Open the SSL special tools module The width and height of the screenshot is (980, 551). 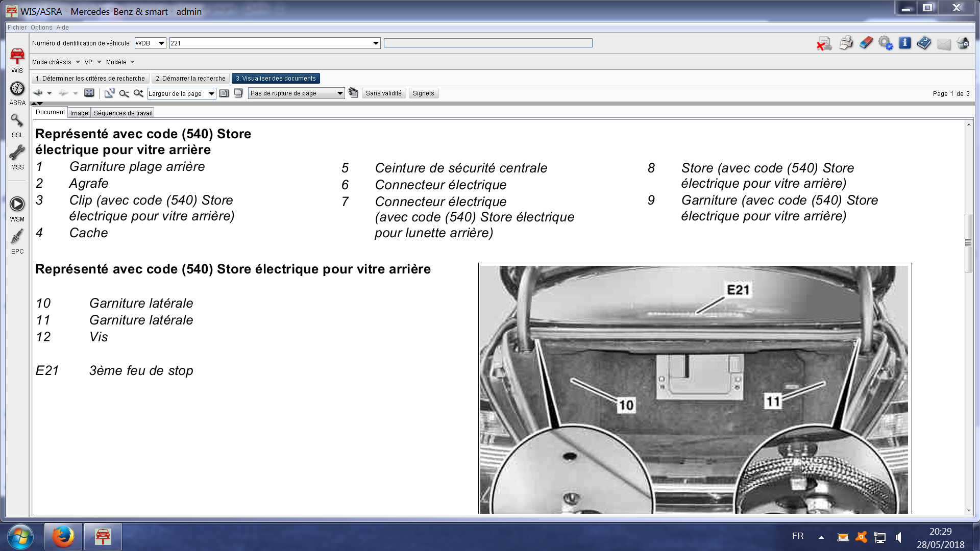coord(17,126)
